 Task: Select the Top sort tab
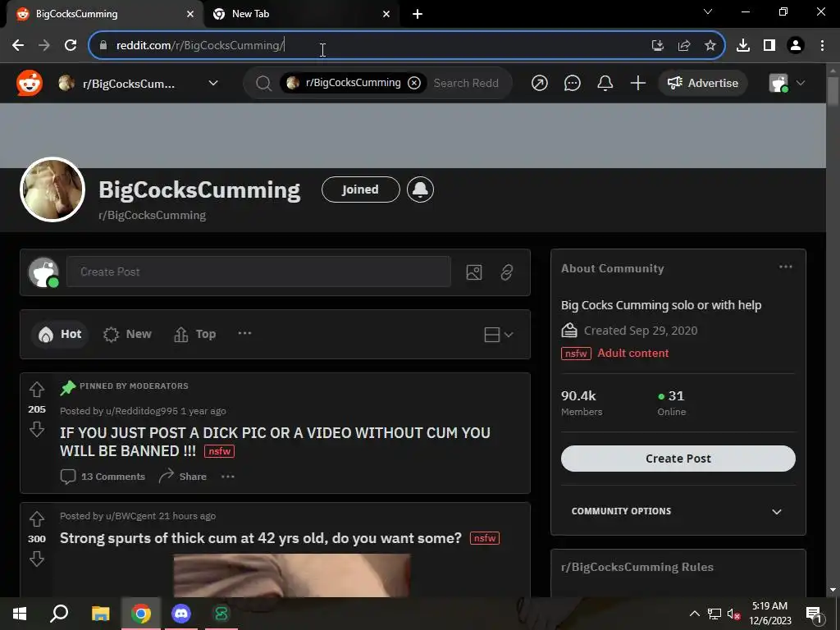pos(195,335)
